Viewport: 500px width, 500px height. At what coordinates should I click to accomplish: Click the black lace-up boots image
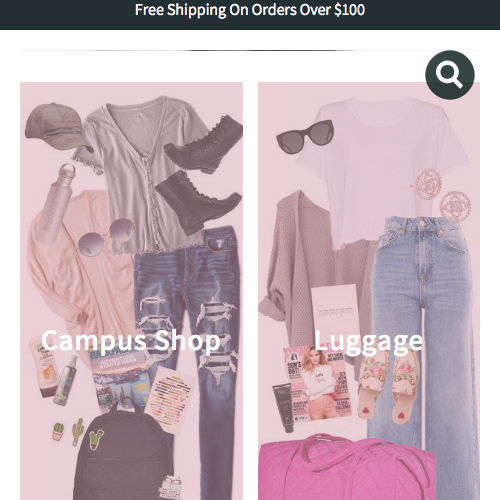[x=201, y=173]
